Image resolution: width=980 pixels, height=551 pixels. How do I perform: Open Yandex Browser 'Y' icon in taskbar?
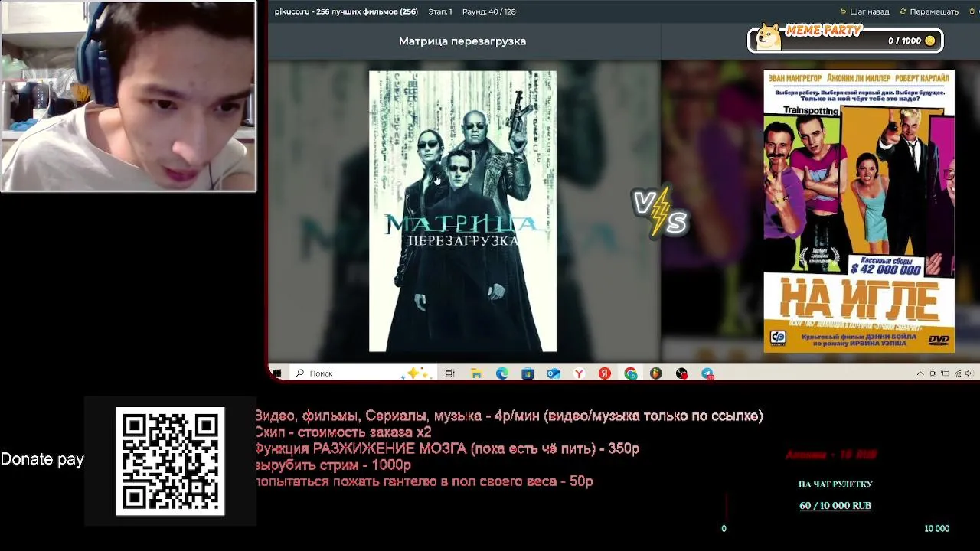580,373
